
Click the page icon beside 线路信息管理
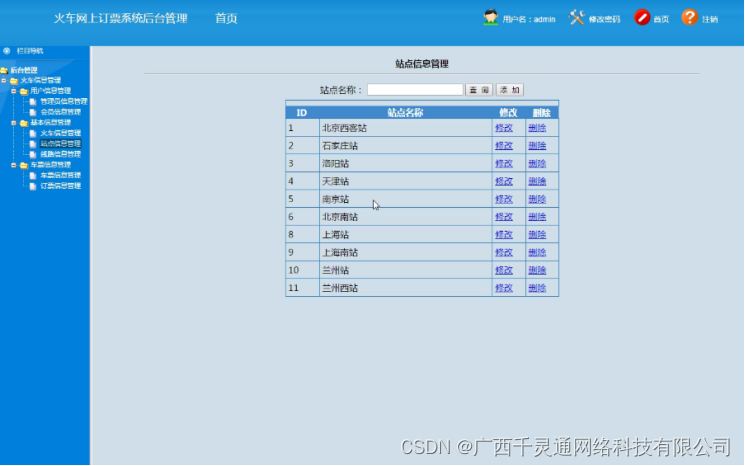[33, 154]
